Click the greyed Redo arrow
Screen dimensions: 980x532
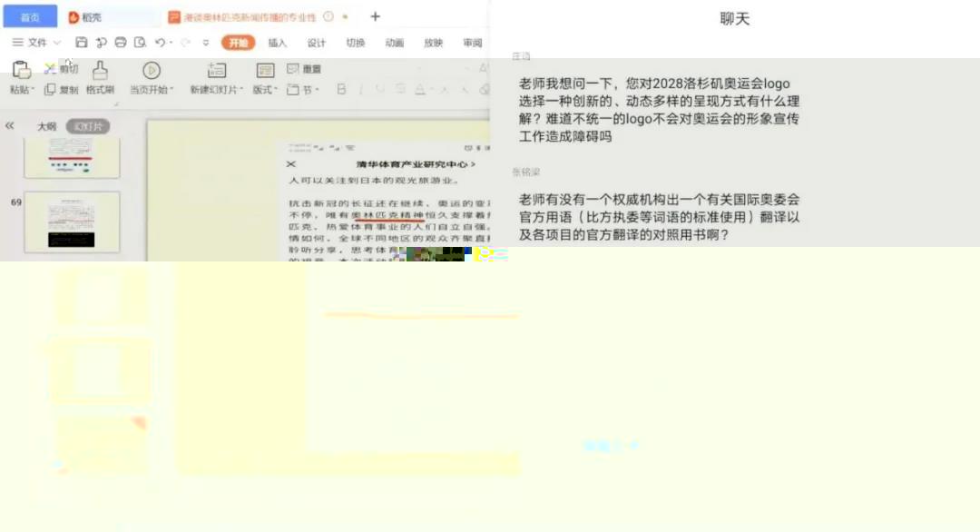click(185, 42)
